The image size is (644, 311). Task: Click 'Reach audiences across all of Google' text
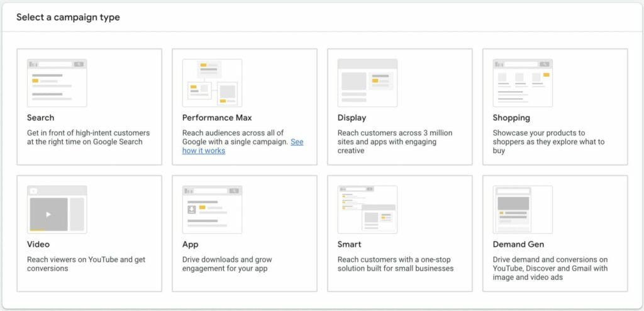[x=235, y=137]
